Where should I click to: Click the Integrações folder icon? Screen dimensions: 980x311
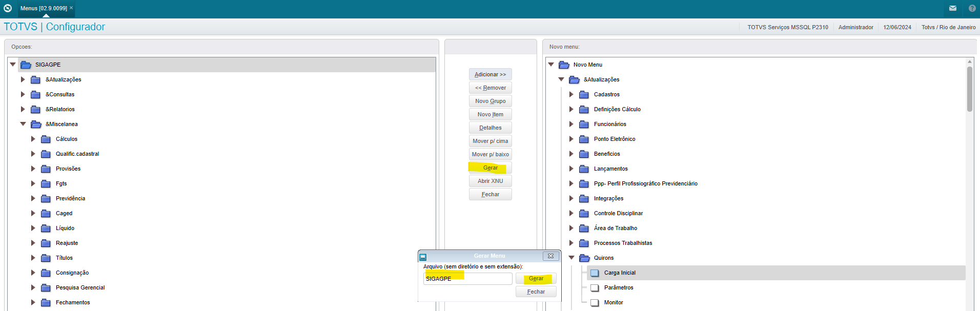[584, 198]
